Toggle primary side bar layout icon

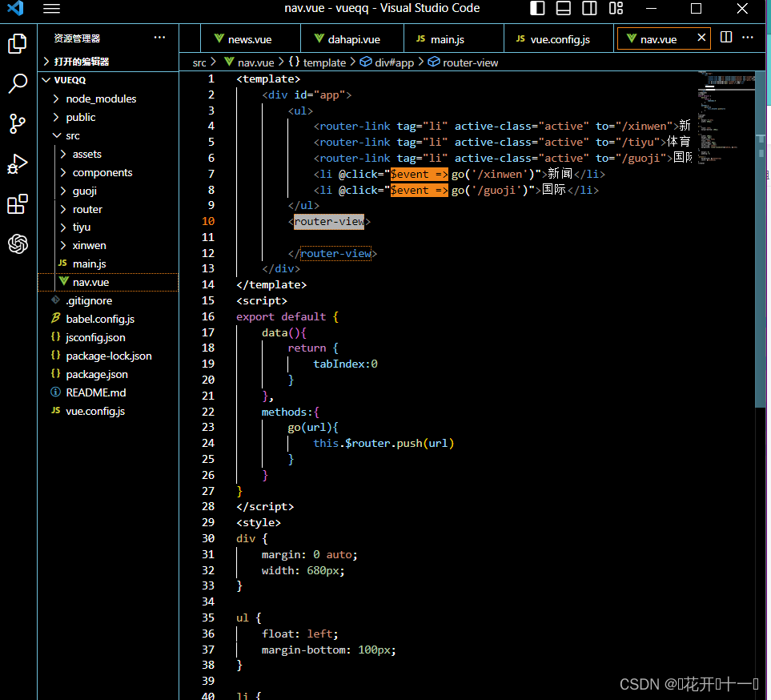pyautogui.click(x=537, y=8)
